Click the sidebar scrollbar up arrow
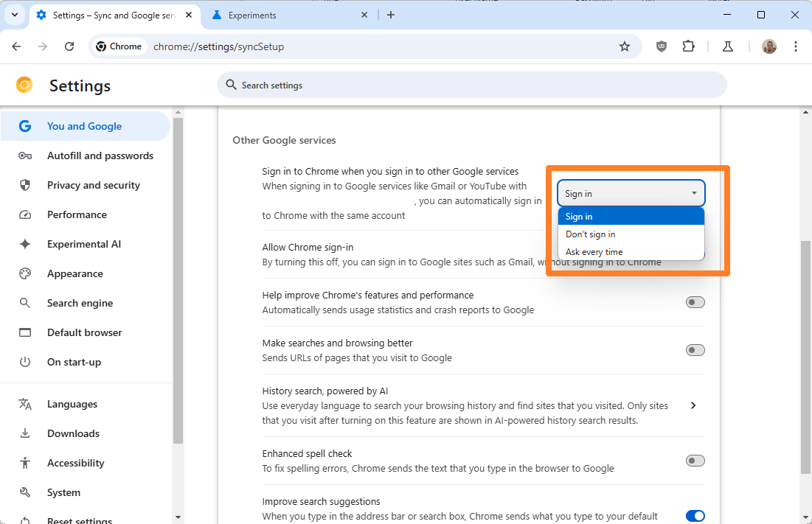Viewport: 812px width, 524px height. pyautogui.click(x=178, y=112)
